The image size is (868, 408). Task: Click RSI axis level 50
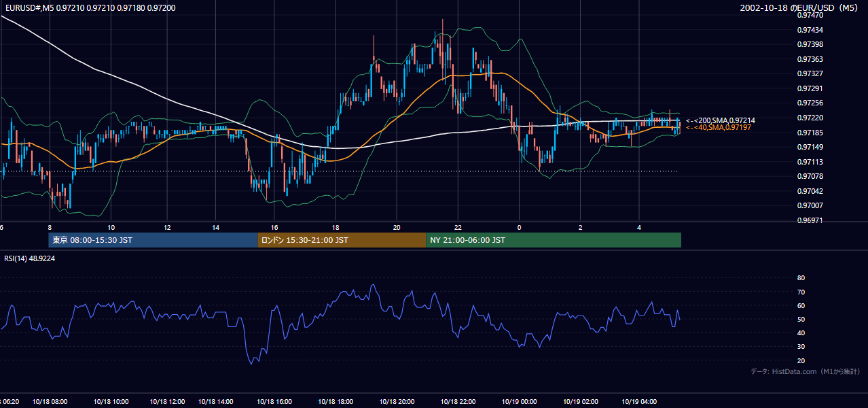[x=801, y=319]
